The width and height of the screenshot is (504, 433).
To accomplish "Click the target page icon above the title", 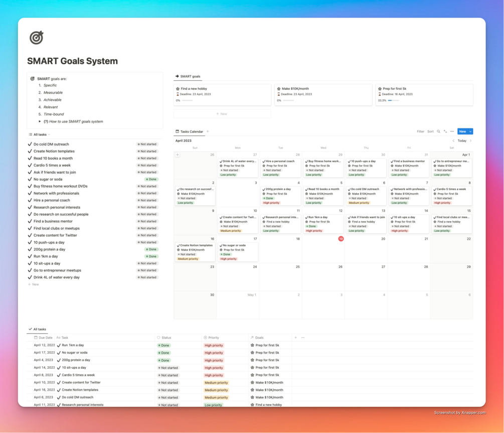I will (36, 38).
